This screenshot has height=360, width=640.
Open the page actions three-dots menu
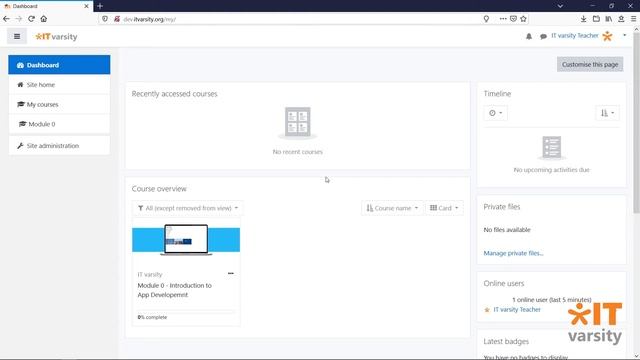coord(503,19)
